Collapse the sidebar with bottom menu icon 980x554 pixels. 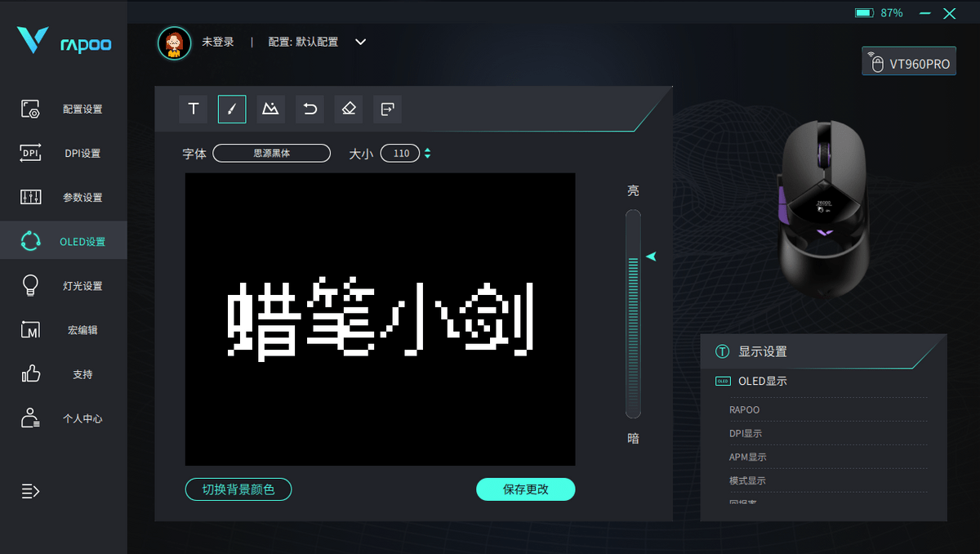point(30,491)
